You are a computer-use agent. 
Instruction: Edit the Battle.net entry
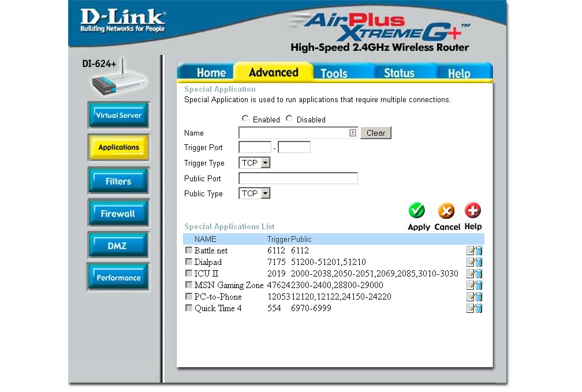tap(470, 251)
